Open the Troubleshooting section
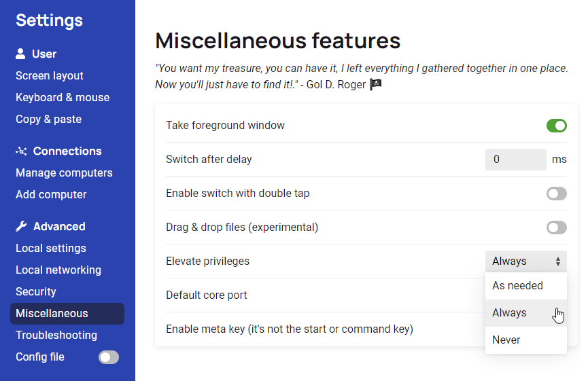This screenshot has width=588, height=381. [x=56, y=335]
